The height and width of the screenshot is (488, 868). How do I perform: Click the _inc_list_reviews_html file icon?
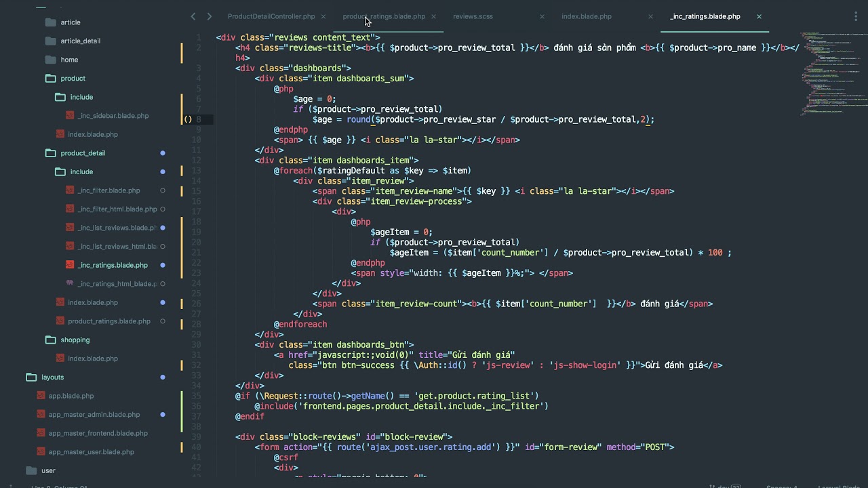pos(70,247)
